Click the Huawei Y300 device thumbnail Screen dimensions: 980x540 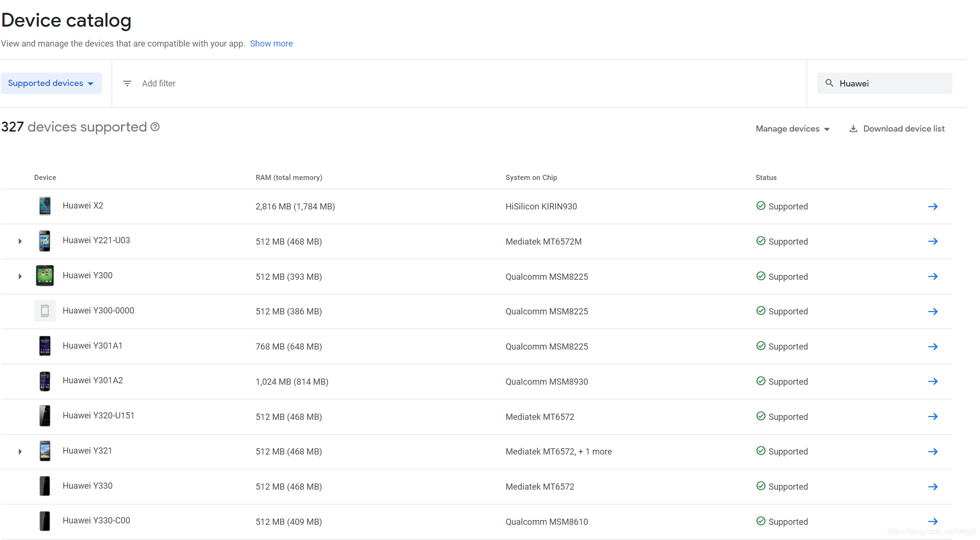tap(45, 275)
